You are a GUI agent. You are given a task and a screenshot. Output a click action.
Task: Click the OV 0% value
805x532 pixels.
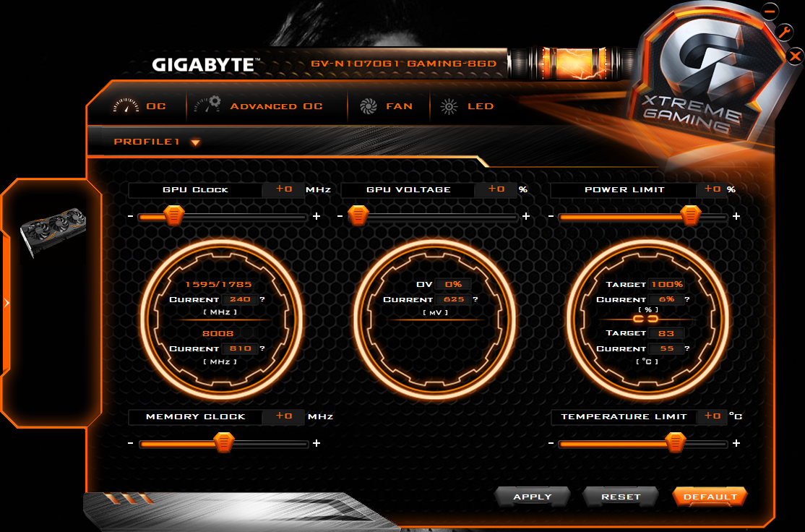[x=453, y=284]
